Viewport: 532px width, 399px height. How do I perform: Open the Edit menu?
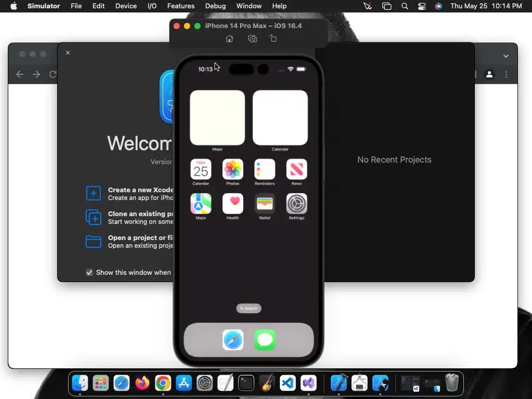(x=98, y=6)
